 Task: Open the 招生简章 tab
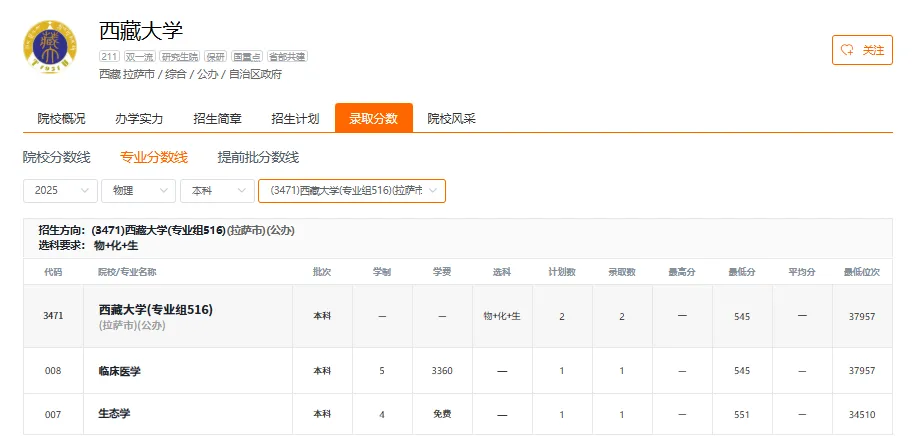click(217, 118)
